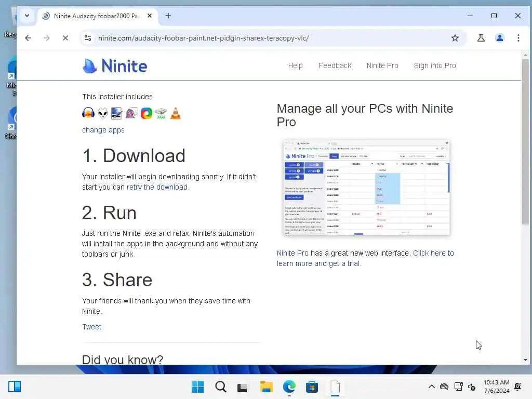Click the scrollbar down arrow

coord(525,360)
